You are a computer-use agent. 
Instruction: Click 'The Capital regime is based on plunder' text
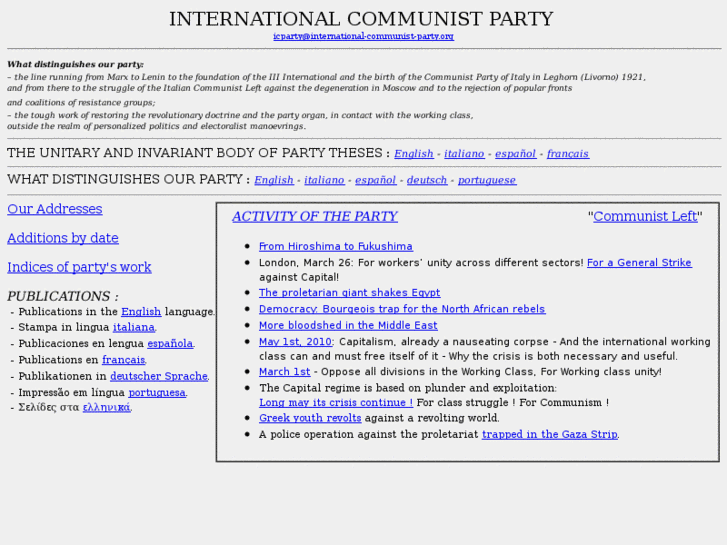pos(408,388)
